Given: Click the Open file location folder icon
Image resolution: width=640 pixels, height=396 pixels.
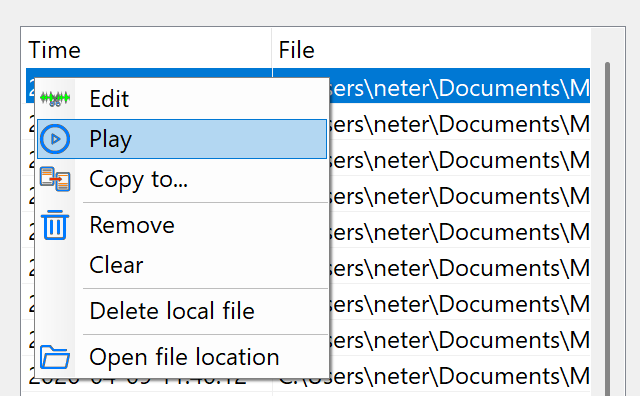Looking at the screenshot, I should (x=55, y=357).
